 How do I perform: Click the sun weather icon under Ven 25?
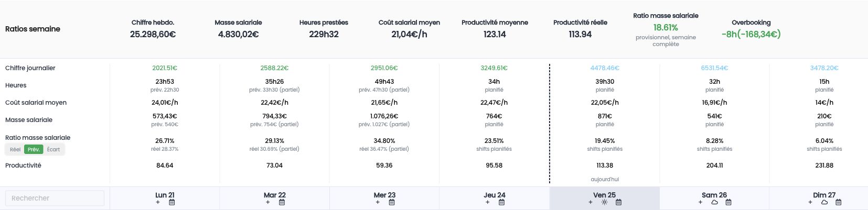point(605,202)
